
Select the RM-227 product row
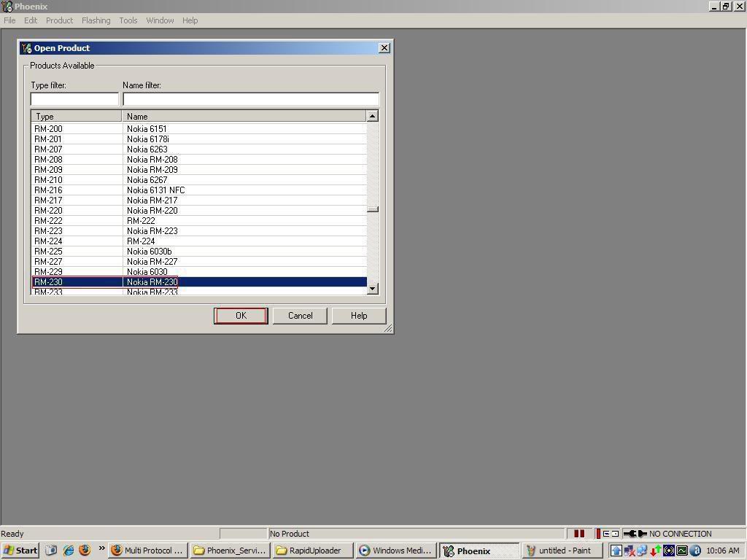coord(199,262)
